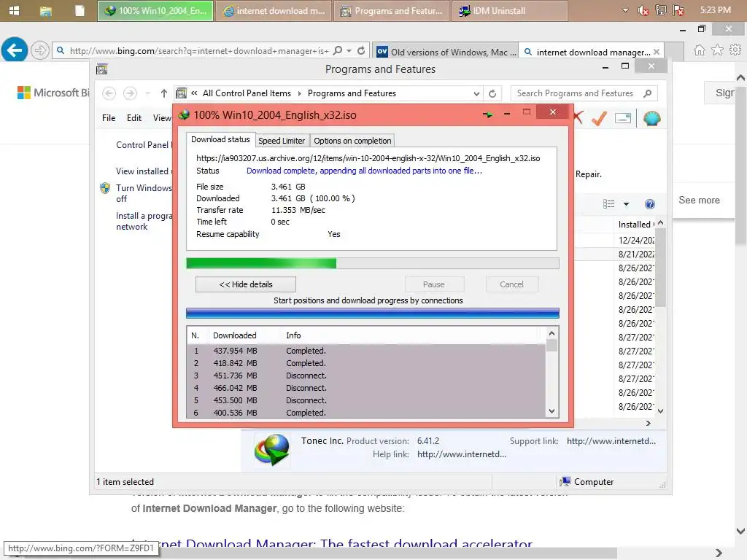Screen dimensions: 747x560
Task: Select the Download status tab
Action: (x=220, y=139)
